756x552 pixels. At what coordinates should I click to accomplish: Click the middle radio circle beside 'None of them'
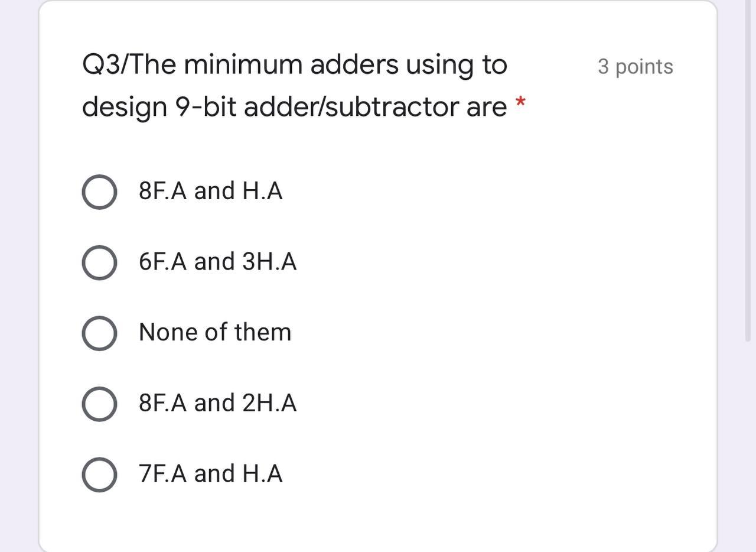99,332
